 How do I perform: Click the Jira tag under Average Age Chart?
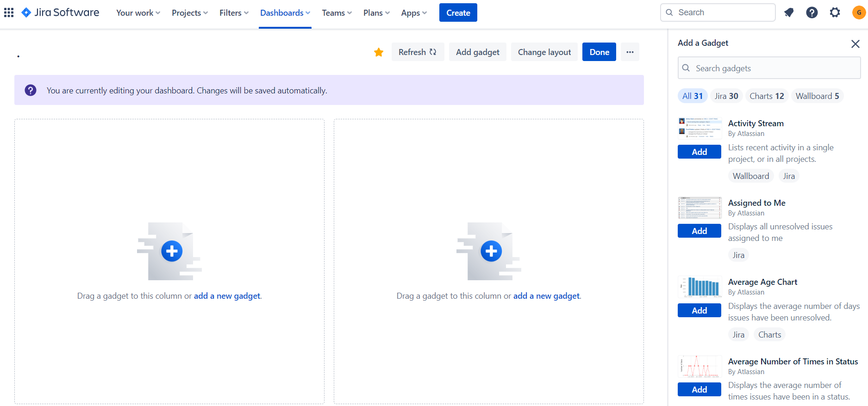pyautogui.click(x=738, y=334)
